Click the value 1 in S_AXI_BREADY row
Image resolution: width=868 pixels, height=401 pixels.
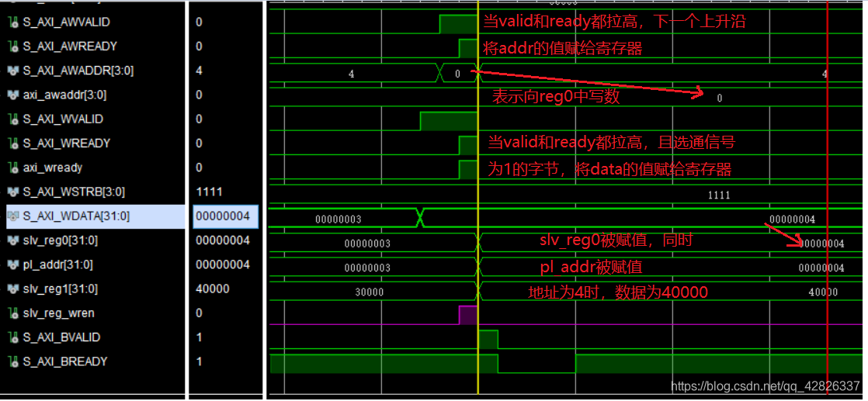[200, 361]
